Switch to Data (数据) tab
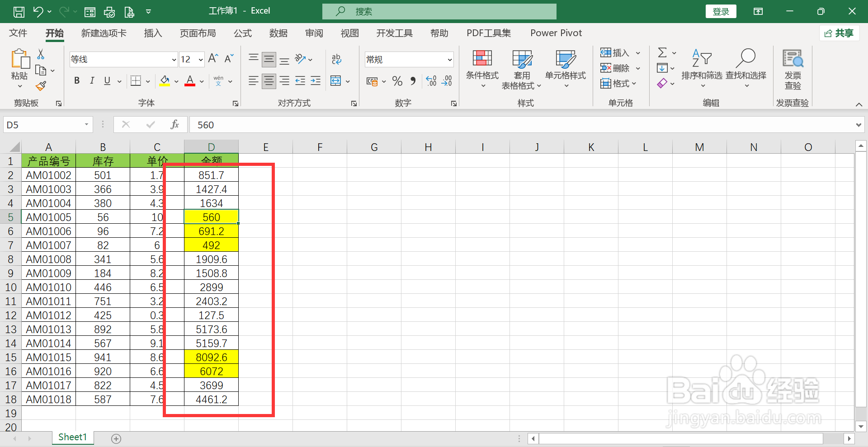Screen dimensions: 868x447 [x=278, y=33]
